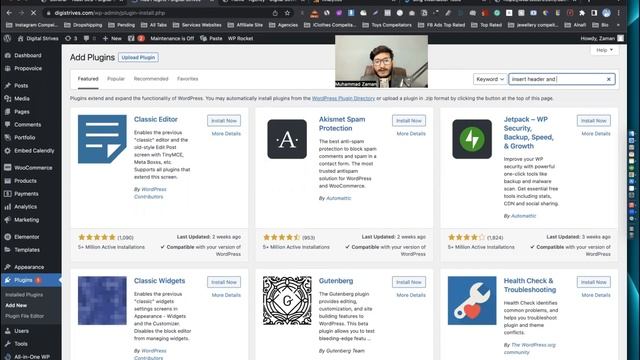
Task: Open Payments in the sidebar
Action: point(26,194)
